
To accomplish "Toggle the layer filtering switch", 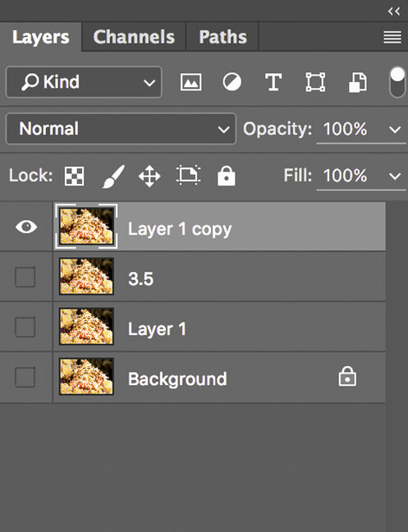I will pyautogui.click(x=397, y=82).
